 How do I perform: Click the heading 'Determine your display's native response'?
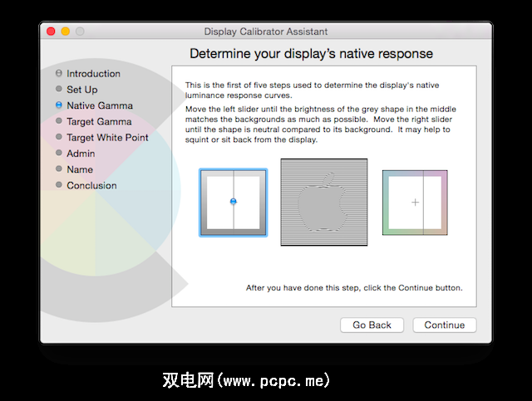311,54
